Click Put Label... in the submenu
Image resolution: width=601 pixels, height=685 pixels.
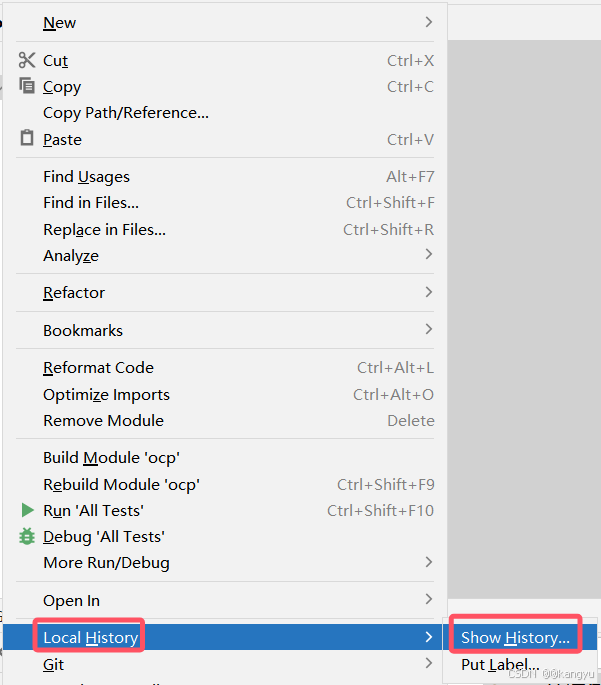[x=520, y=664]
